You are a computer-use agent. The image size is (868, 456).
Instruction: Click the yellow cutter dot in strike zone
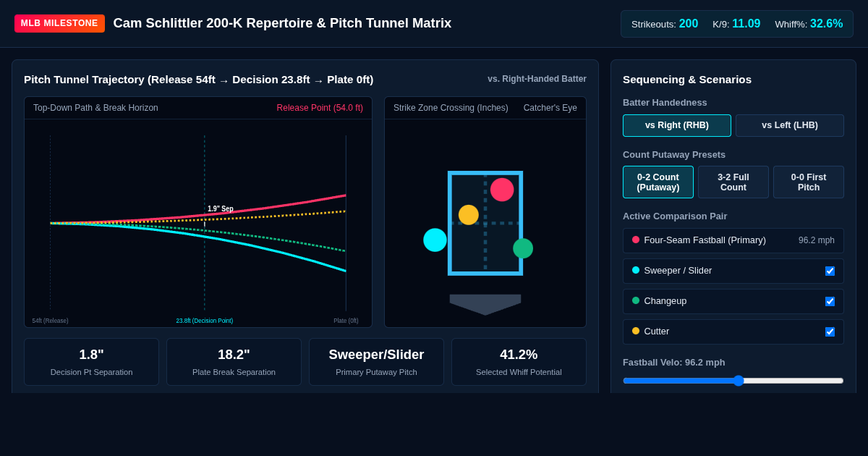pos(469,215)
